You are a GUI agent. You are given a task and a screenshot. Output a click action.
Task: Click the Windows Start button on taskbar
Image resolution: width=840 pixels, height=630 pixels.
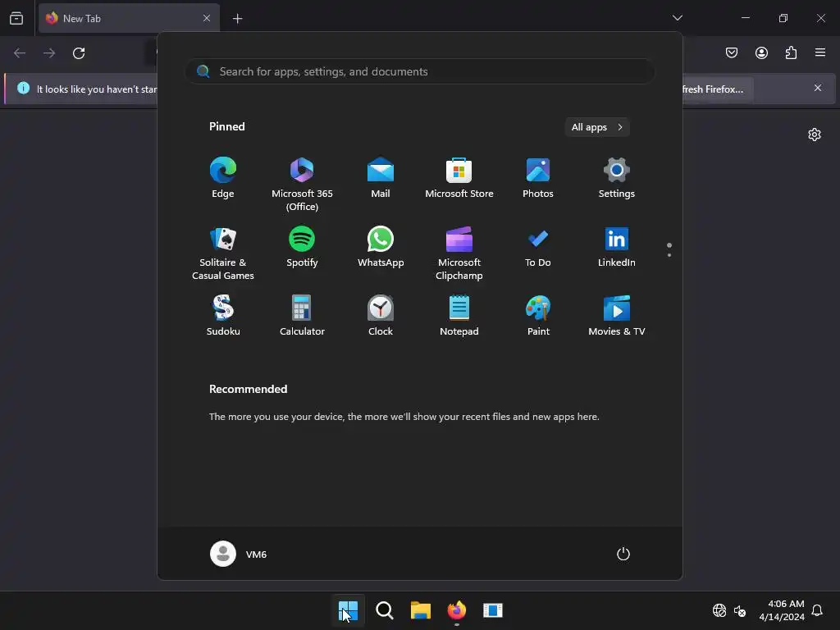click(x=348, y=610)
